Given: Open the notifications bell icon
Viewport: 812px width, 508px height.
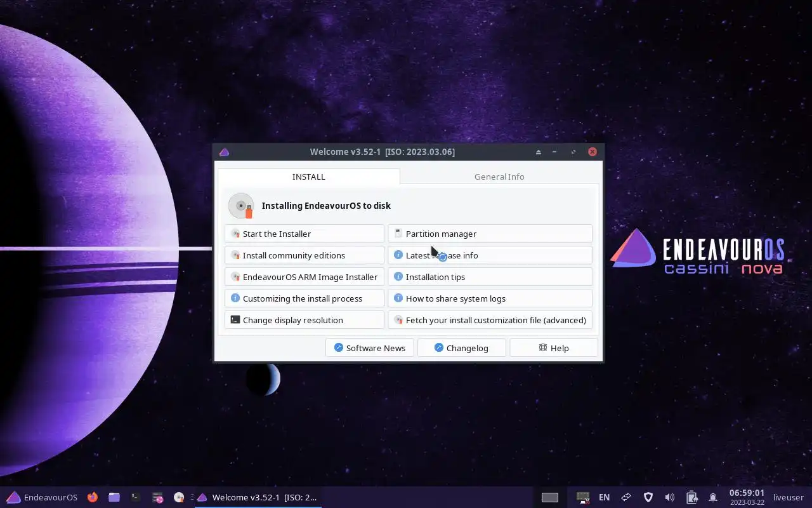Looking at the screenshot, I should pyautogui.click(x=713, y=497).
